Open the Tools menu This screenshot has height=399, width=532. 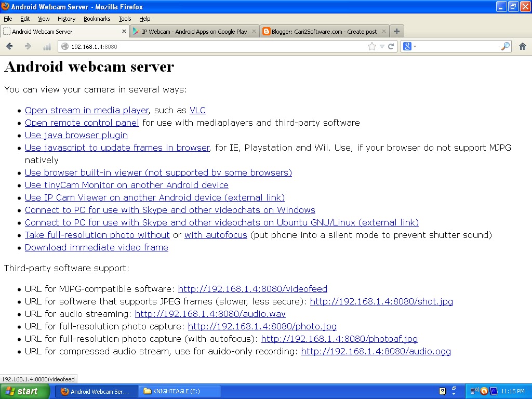125,19
